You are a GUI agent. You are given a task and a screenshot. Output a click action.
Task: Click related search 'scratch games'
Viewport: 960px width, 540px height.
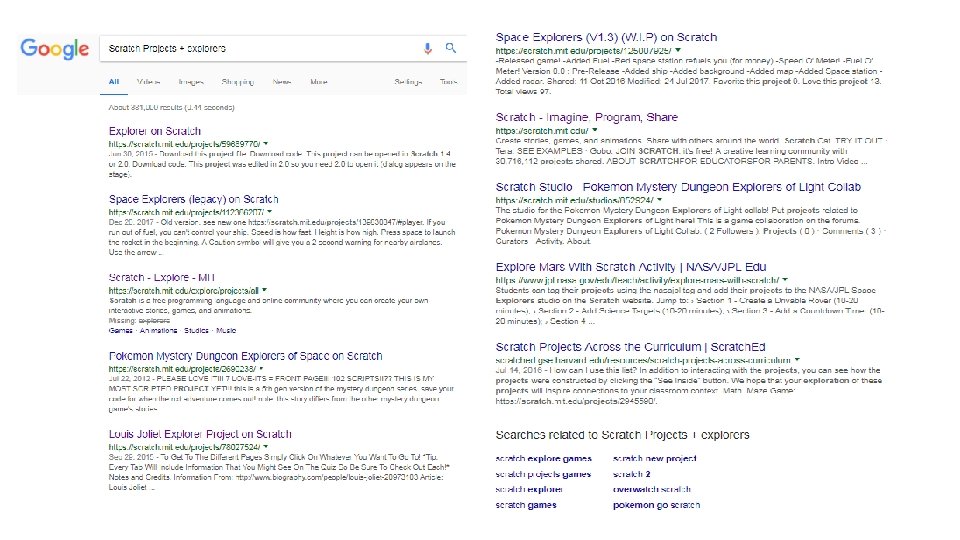526,506
